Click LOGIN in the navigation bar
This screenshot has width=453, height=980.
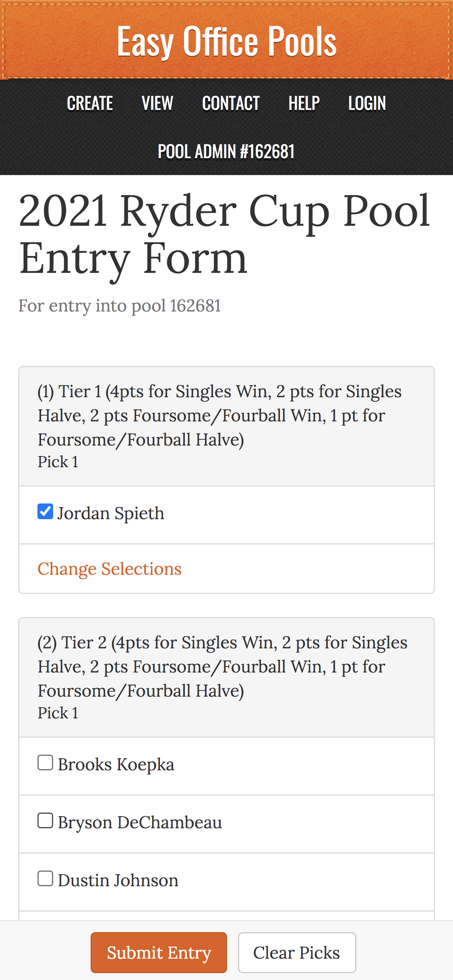tap(367, 103)
